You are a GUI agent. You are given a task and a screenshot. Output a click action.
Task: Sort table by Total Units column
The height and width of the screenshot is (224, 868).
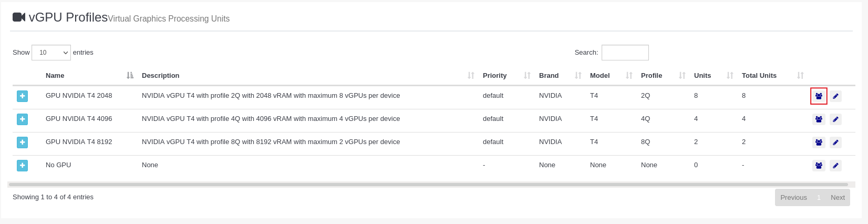pos(759,76)
